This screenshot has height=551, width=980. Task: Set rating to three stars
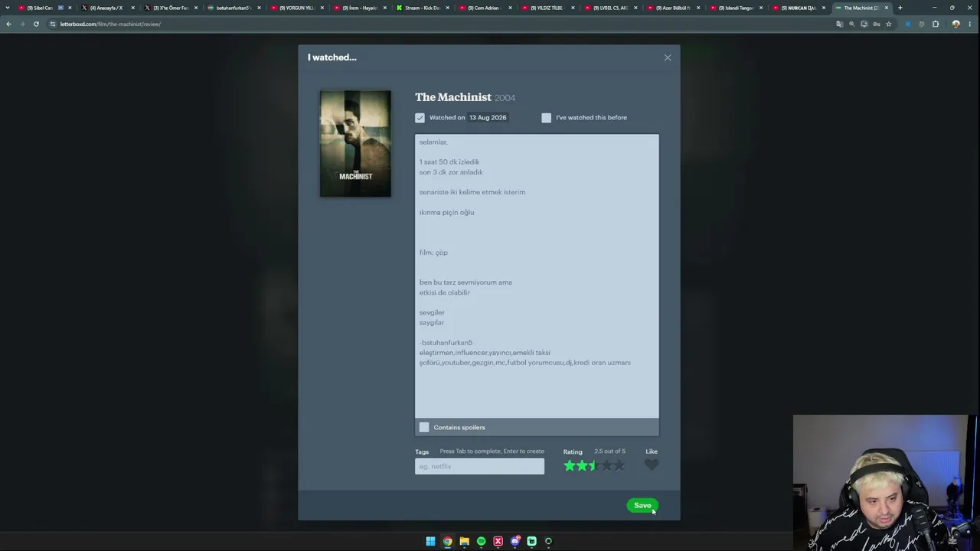(594, 465)
